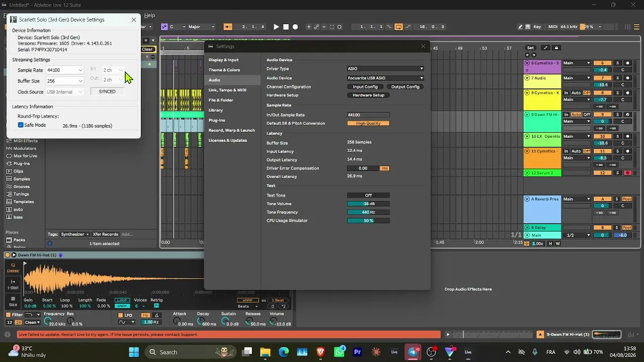The image size is (644, 362).
Task: Unfold track 12 Serum 2 arrow
Action: 527,173
